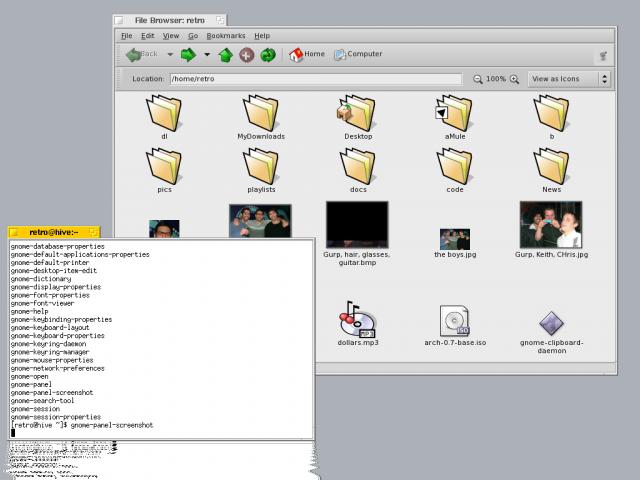
Task: Click gnome-database-properties line in terminal
Action: [58, 247]
